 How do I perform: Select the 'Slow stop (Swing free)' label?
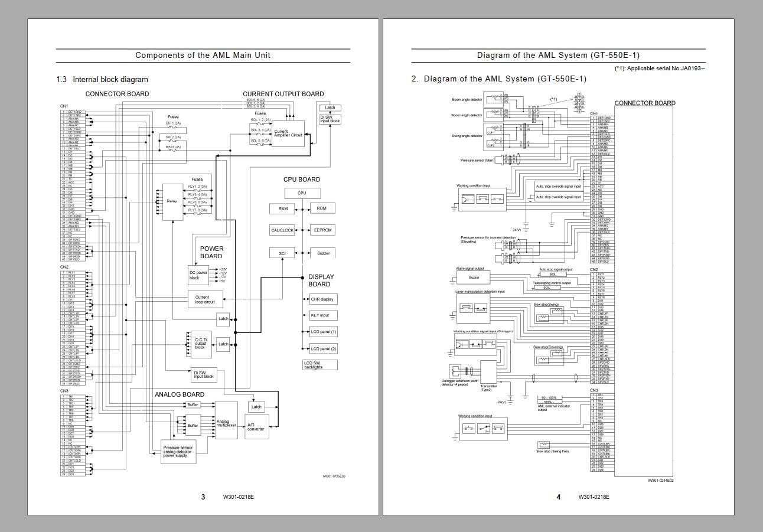552,452
